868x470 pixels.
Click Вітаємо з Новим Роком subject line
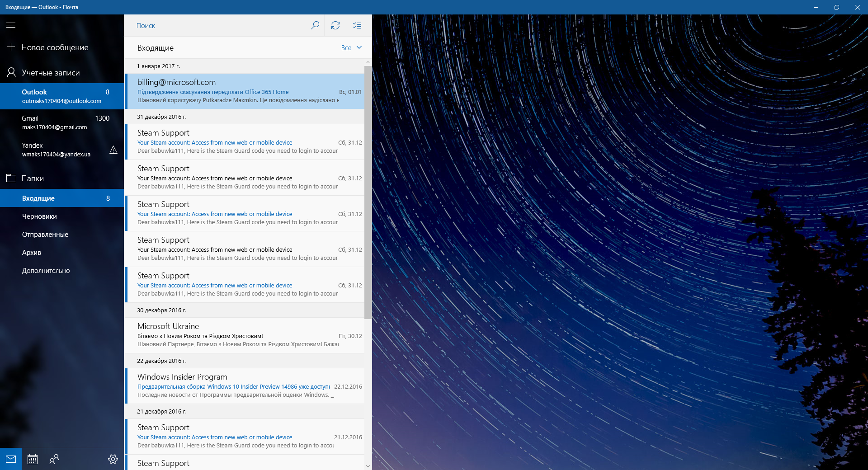pos(200,336)
